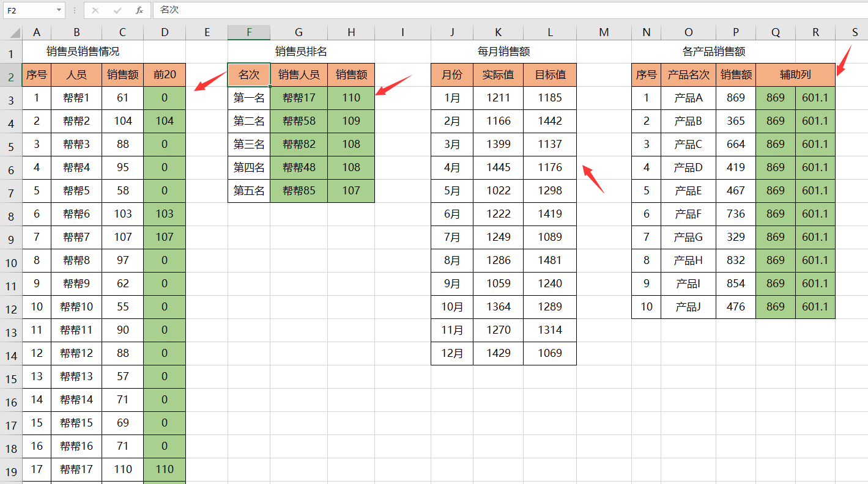Click the cell 帮帮1

[76, 98]
